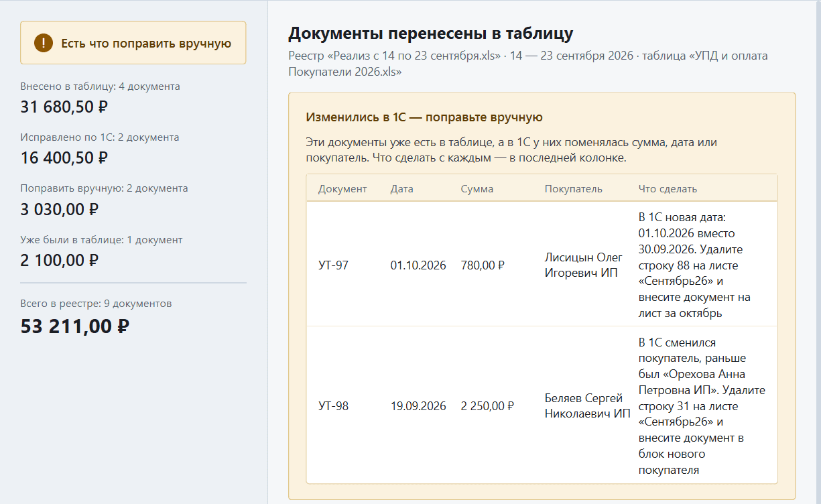This screenshot has width=821, height=504.
Task: Click the 'Что сделать' column header
Action: 668,189
